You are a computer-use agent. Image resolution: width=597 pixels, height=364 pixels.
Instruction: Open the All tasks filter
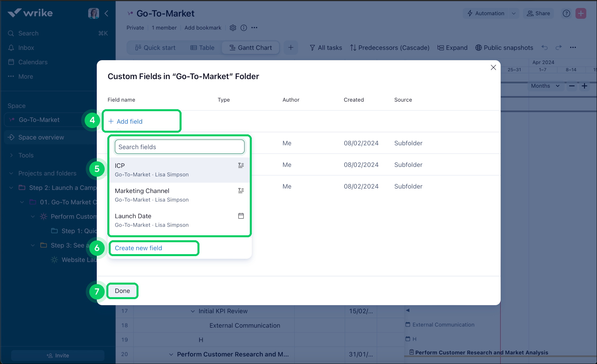(326, 47)
